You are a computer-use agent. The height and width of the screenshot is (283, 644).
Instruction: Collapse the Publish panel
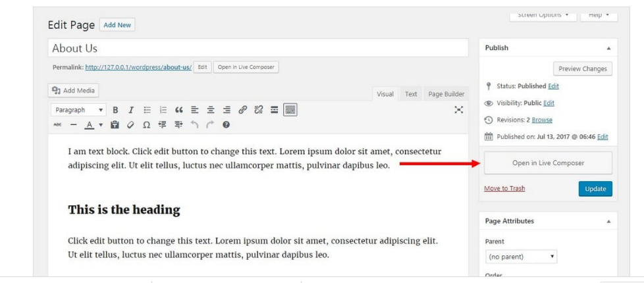click(608, 48)
